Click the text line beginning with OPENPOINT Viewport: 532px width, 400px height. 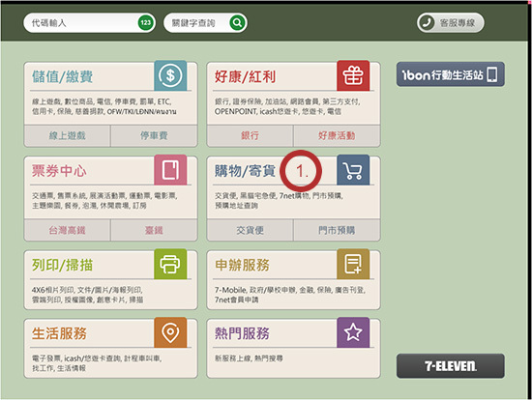[278, 111]
